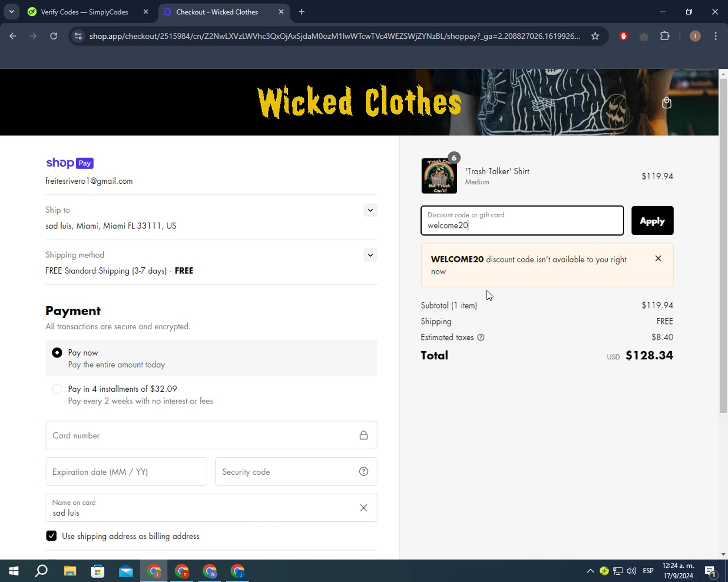Open Windows taskbar search
The height and width of the screenshot is (582, 728).
(42, 571)
